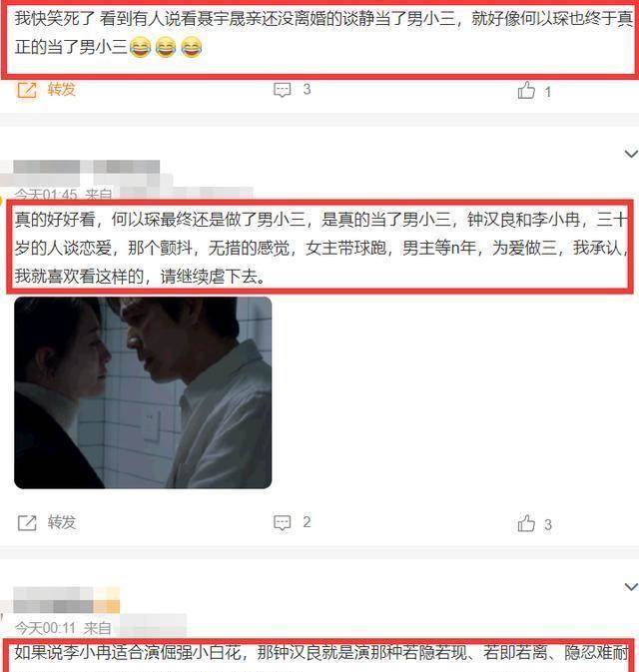639x672 pixels.
Task: Expand options chevron on the 00:11 post
Action: tap(631, 586)
